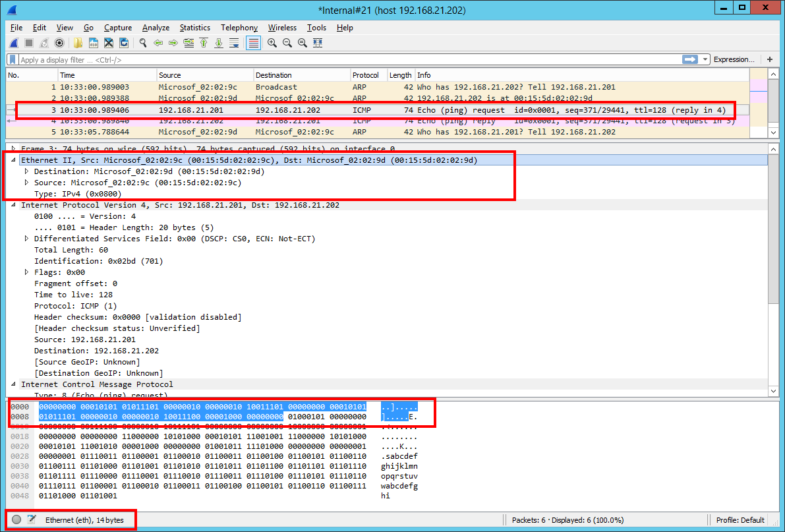Go forward to next packet
The width and height of the screenshot is (785, 532).
(173, 43)
